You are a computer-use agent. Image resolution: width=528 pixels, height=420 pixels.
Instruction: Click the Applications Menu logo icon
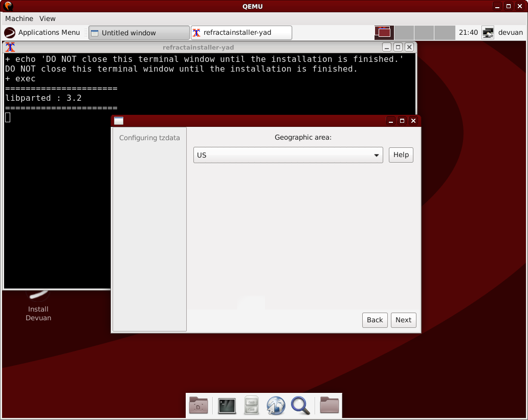10,33
